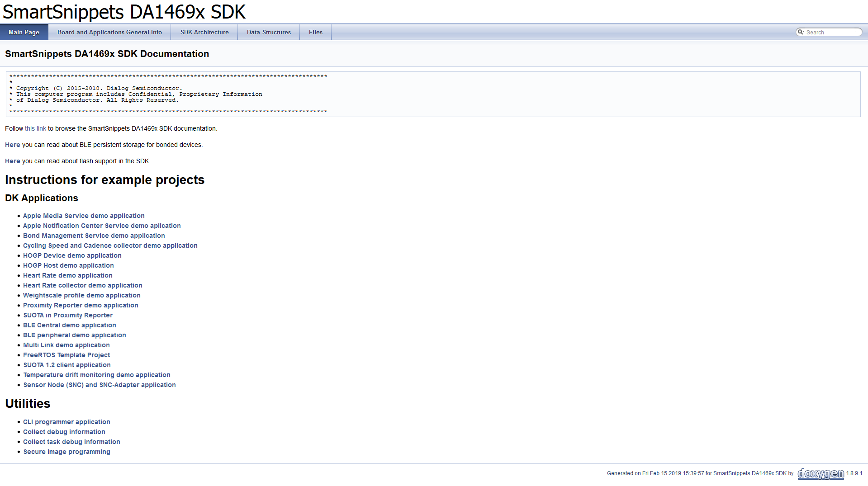Viewport: 868px width, 486px height.
Task: Open 'Here' link about flash support
Action: coord(13,161)
